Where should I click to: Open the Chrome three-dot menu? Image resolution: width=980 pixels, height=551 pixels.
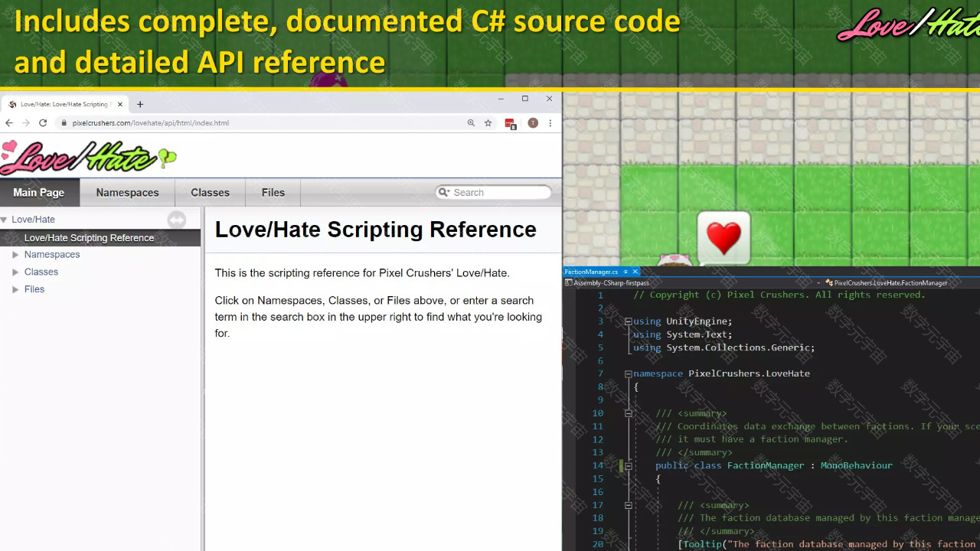point(550,122)
